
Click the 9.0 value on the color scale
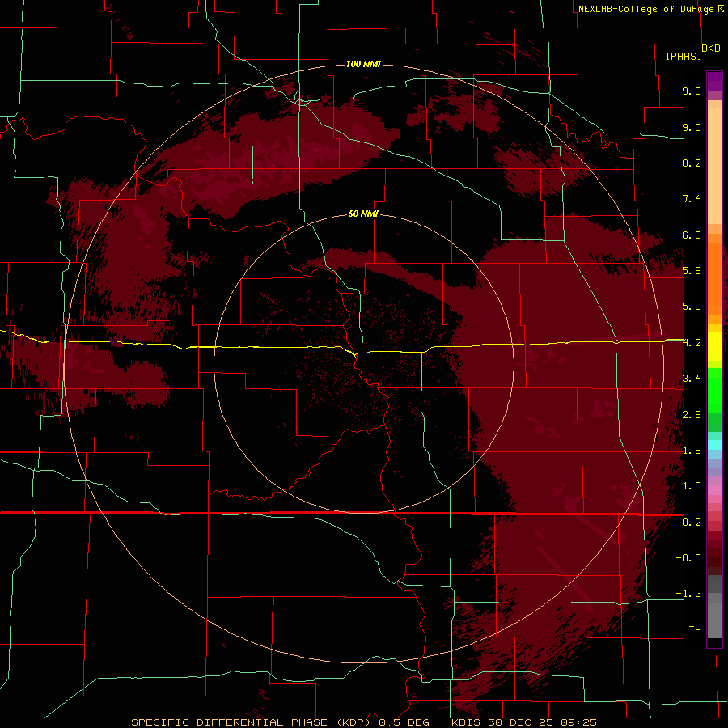point(692,127)
